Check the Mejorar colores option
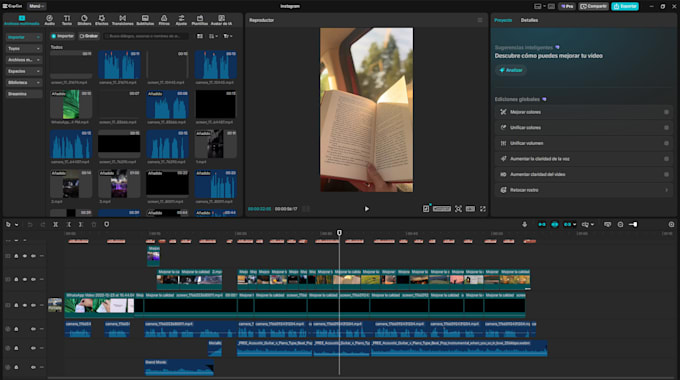 667,112
